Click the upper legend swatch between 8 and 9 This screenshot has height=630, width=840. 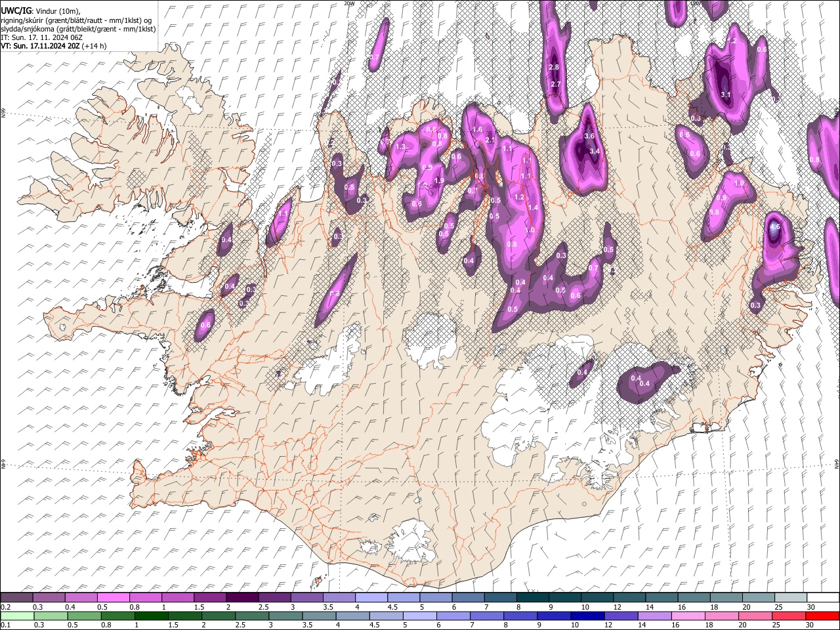(x=533, y=597)
